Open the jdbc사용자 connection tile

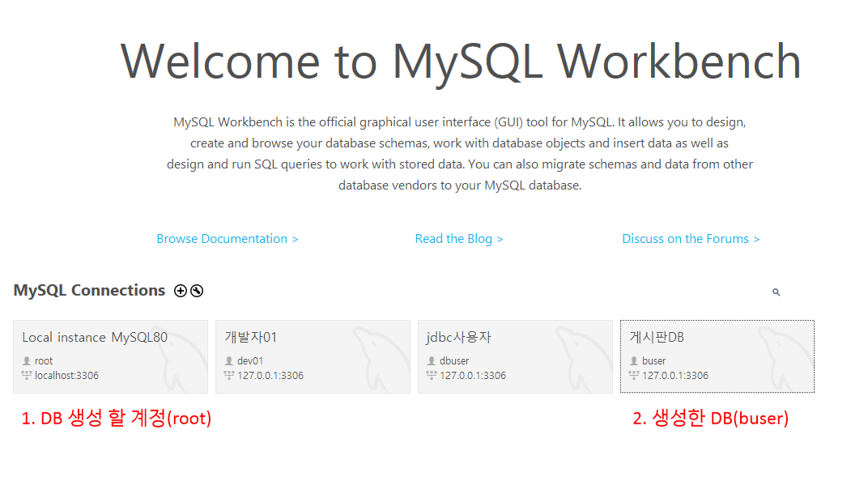(x=515, y=356)
